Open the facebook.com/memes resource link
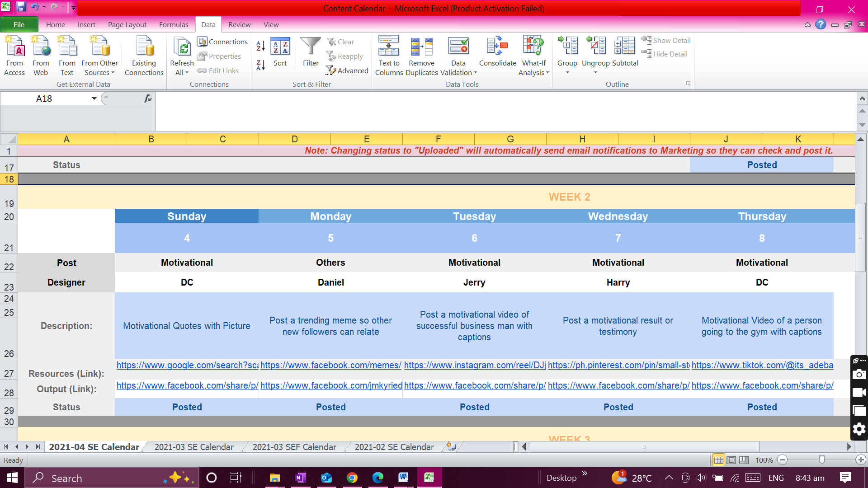 click(x=330, y=365)
